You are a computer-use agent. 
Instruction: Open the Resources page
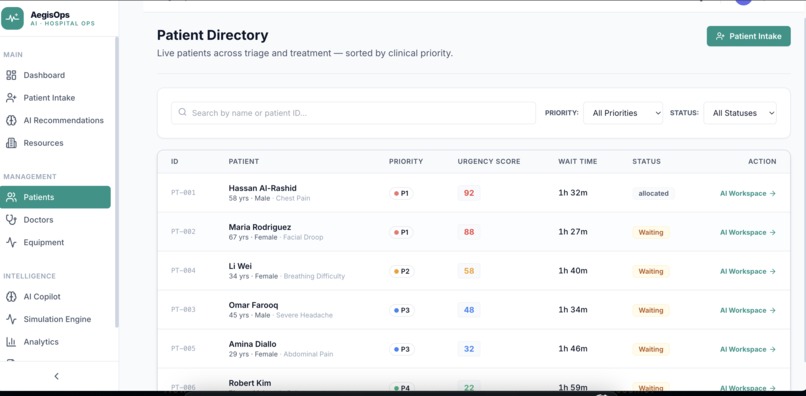pos(55,143)
